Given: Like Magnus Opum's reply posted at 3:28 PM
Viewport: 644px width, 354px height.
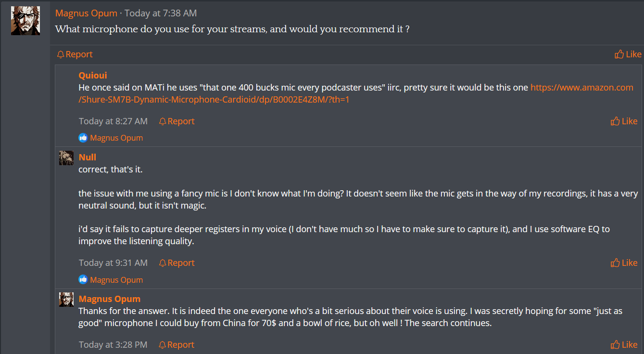Looking at the screenshot, I should (624, 344).
